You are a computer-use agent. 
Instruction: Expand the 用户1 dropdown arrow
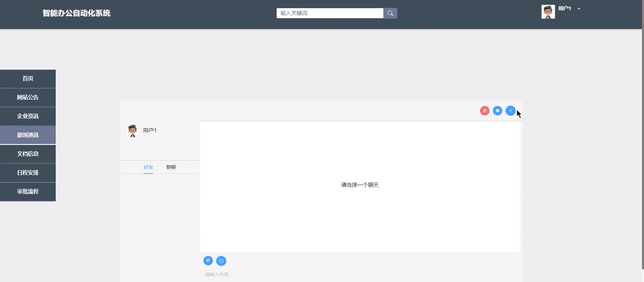[579, 9]
